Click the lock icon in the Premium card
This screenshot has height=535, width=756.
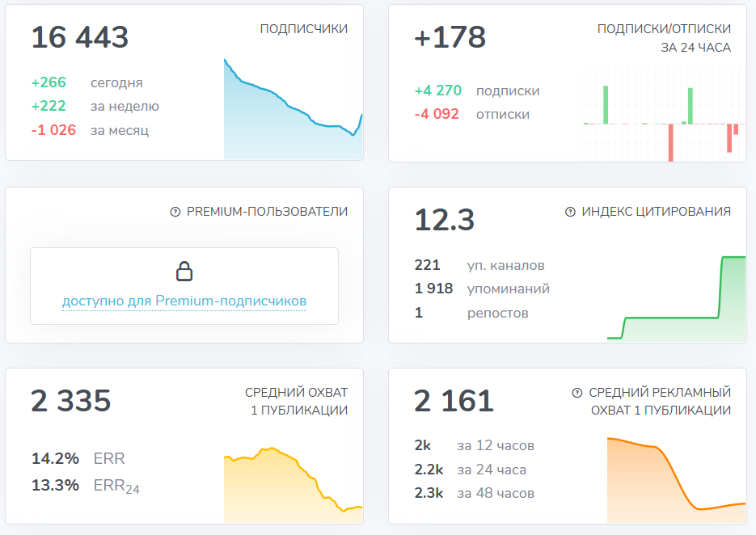pos(185,271)
